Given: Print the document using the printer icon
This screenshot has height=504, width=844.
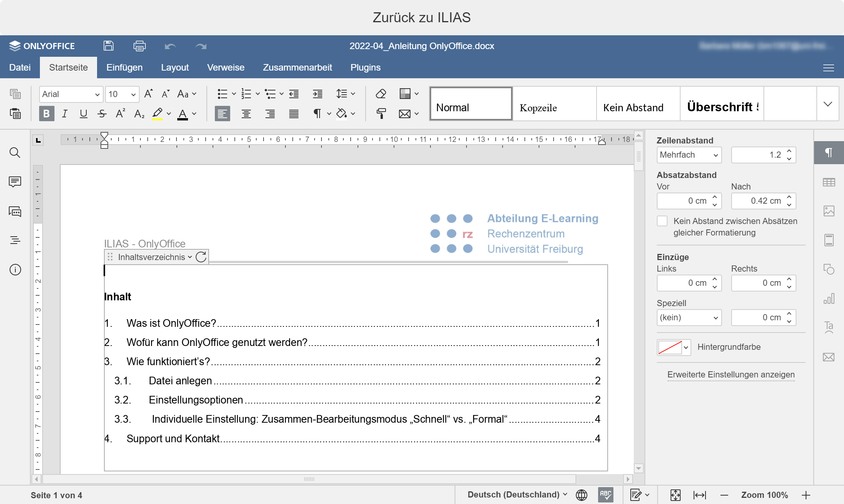Looking at the screenshot, I should (x=139, y=46).
